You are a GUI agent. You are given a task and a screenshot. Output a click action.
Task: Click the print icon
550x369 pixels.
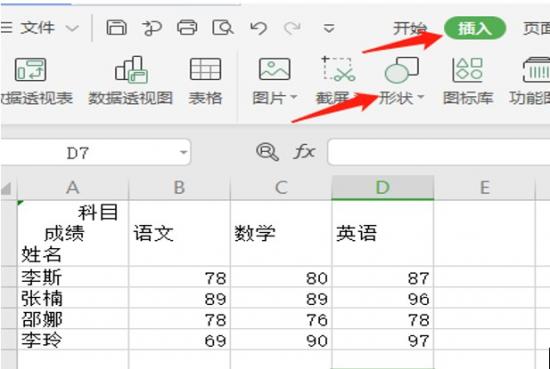coord(187,28)
